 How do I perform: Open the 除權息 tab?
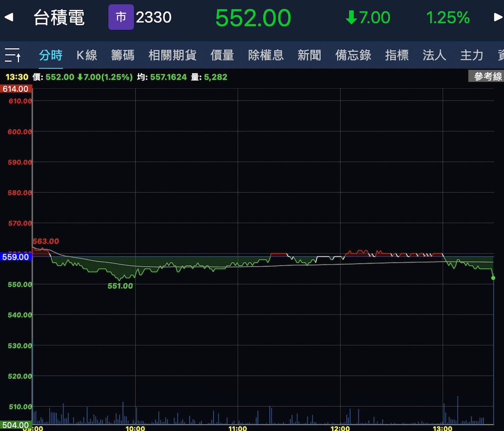coord(266,55)
